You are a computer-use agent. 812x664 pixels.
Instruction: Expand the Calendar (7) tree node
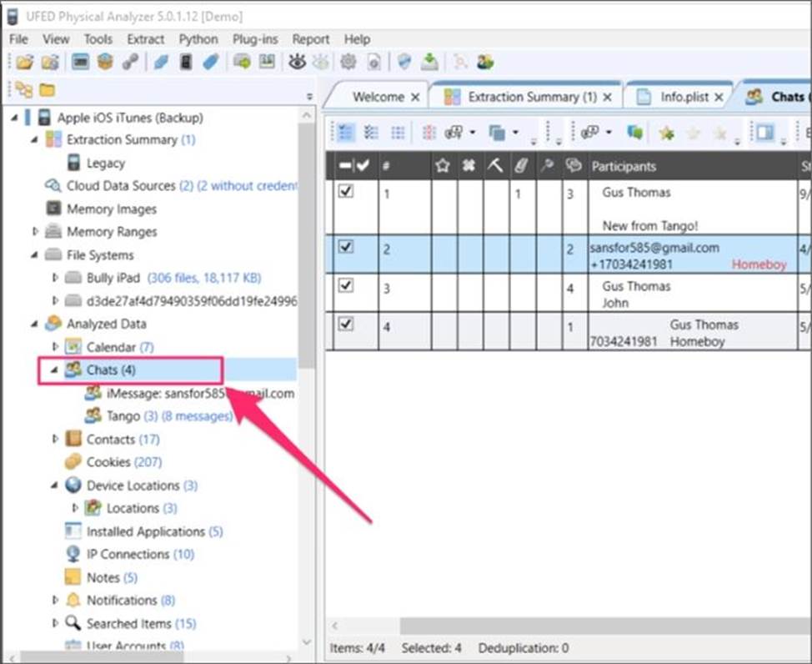pos(57,346)
